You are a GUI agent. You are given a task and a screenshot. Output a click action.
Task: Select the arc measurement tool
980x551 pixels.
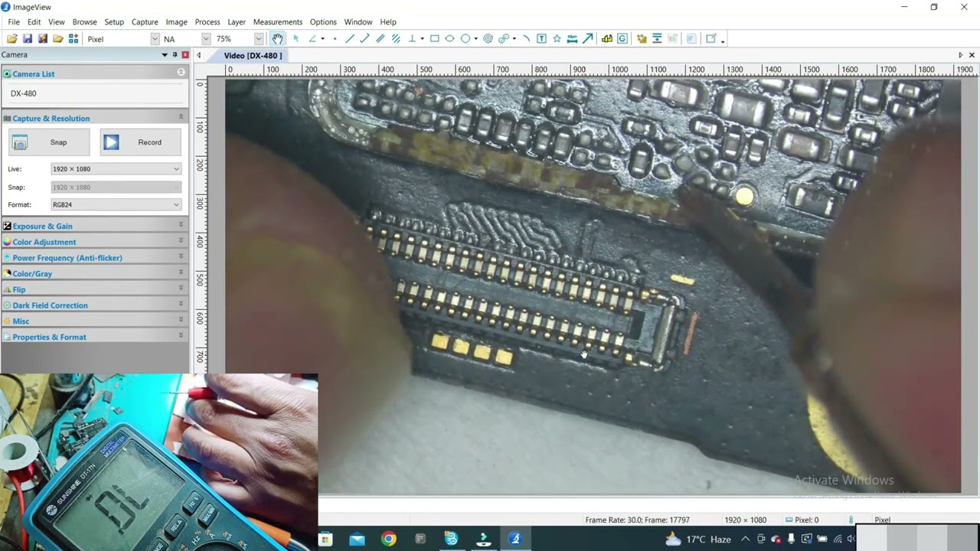pyautogui.click(x=526, y=38)
